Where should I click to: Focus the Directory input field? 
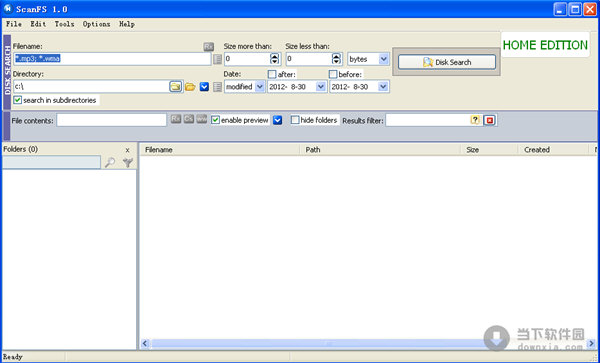tap(91, 87)
